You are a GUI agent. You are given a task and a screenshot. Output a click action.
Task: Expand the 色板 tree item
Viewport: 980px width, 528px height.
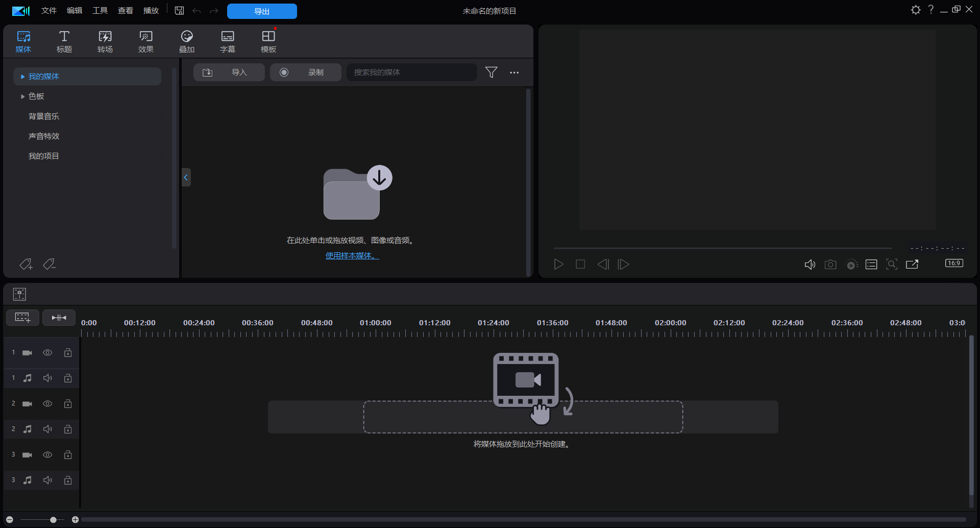point(23,97)
